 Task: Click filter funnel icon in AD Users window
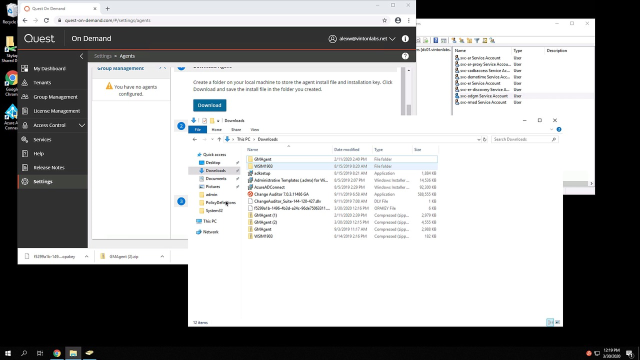click(477, 40)
